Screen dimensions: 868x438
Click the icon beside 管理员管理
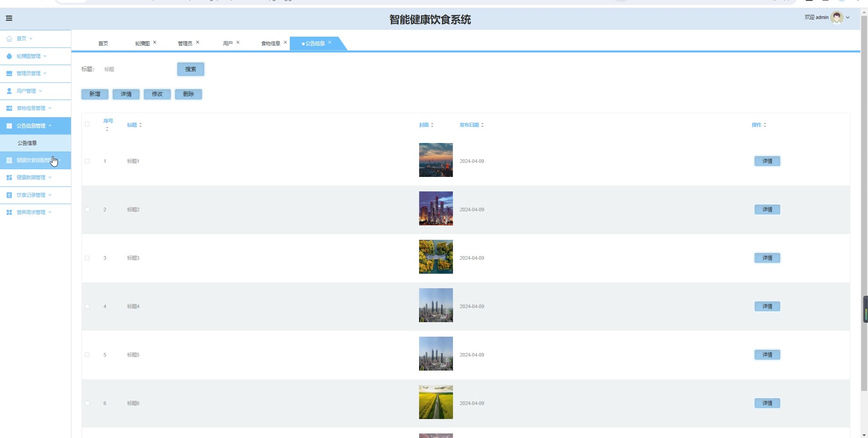tap(9, 73)
